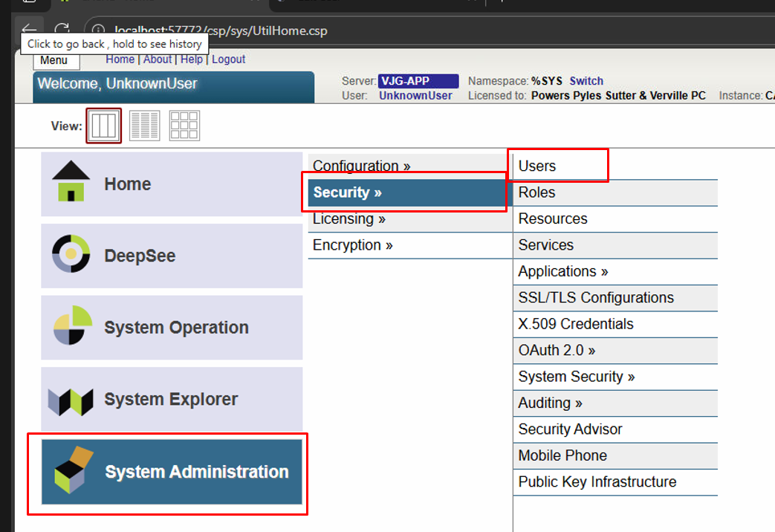Click the System Operation pie icon

click(72, 326)
